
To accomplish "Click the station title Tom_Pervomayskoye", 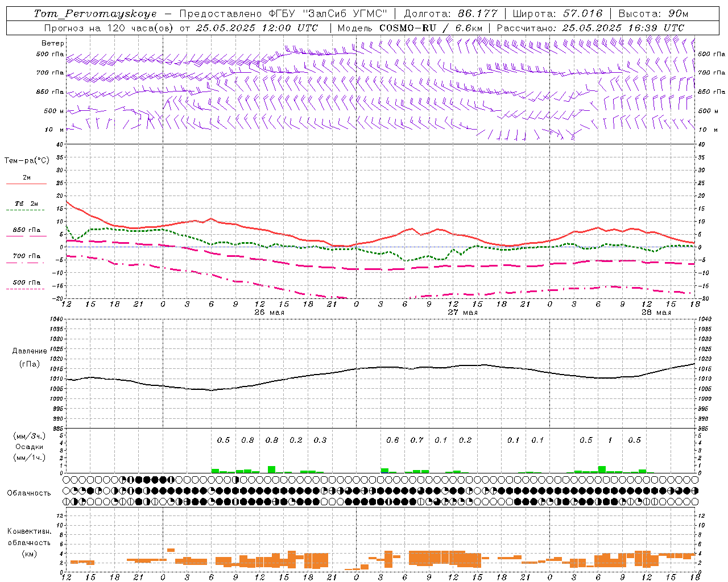I will (x=96, y=14).
